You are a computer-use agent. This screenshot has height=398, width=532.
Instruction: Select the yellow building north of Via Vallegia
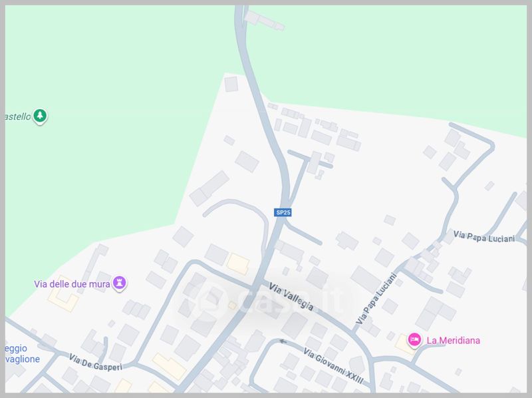tap(238, 264)
